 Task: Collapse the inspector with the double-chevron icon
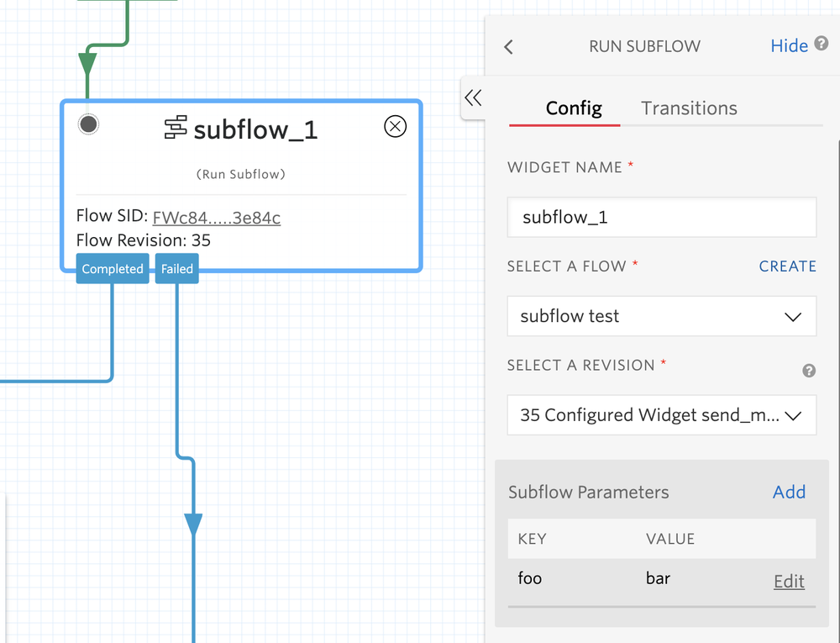pos(472,98)
